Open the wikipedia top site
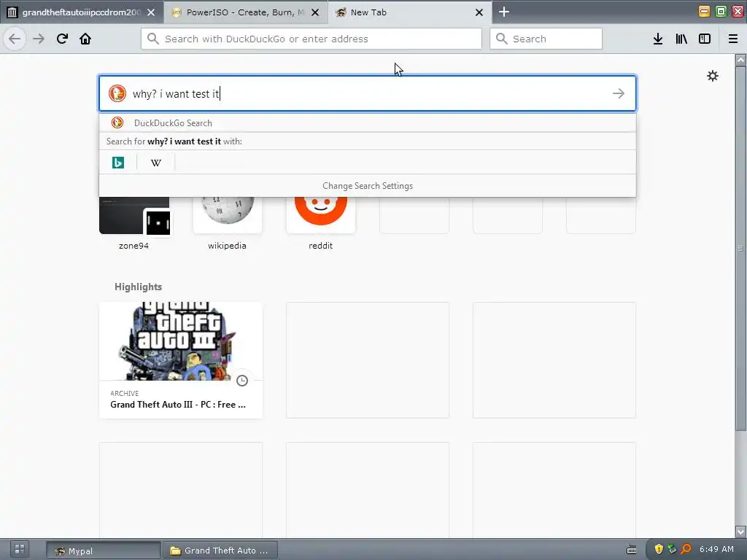Viewport: 747px width, 560px height. pyautogui.click(x=228, y=222)
